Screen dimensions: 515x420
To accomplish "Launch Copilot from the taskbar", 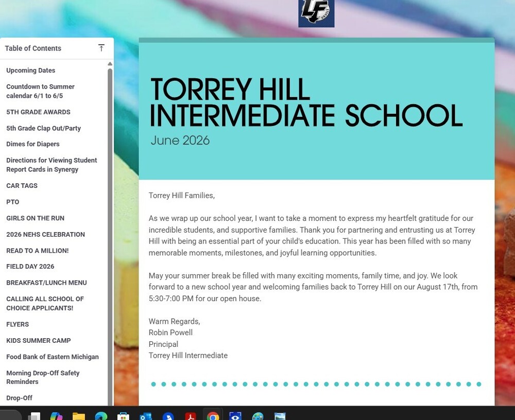I will tap(57, 416).
